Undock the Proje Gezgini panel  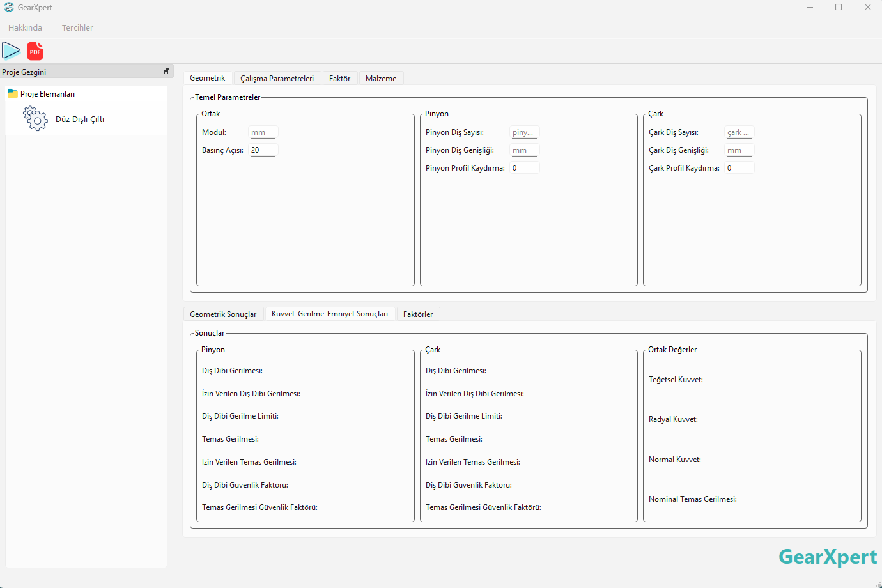click(167, 72)
